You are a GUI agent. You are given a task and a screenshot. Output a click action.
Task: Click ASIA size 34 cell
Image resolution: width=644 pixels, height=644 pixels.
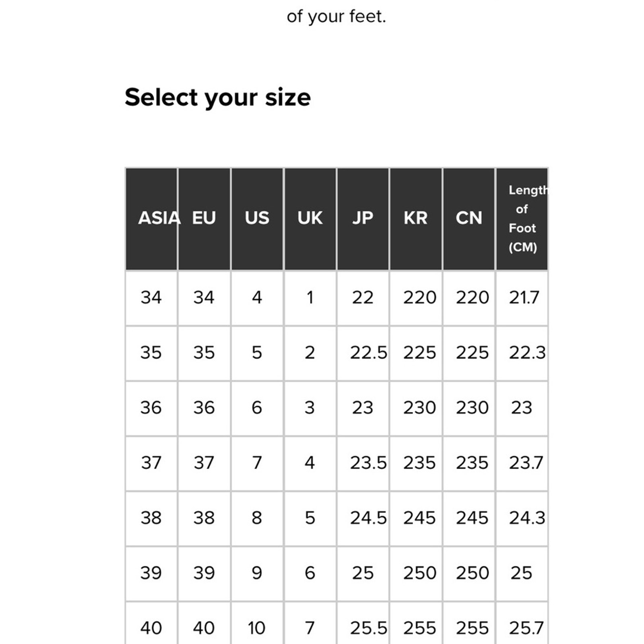point(151,298)
